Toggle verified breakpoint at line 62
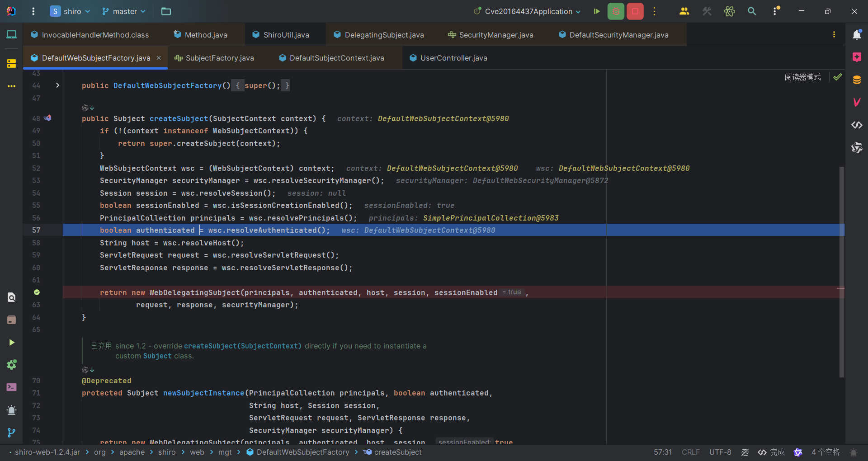868x461 pixels. [x=37, y=292]
